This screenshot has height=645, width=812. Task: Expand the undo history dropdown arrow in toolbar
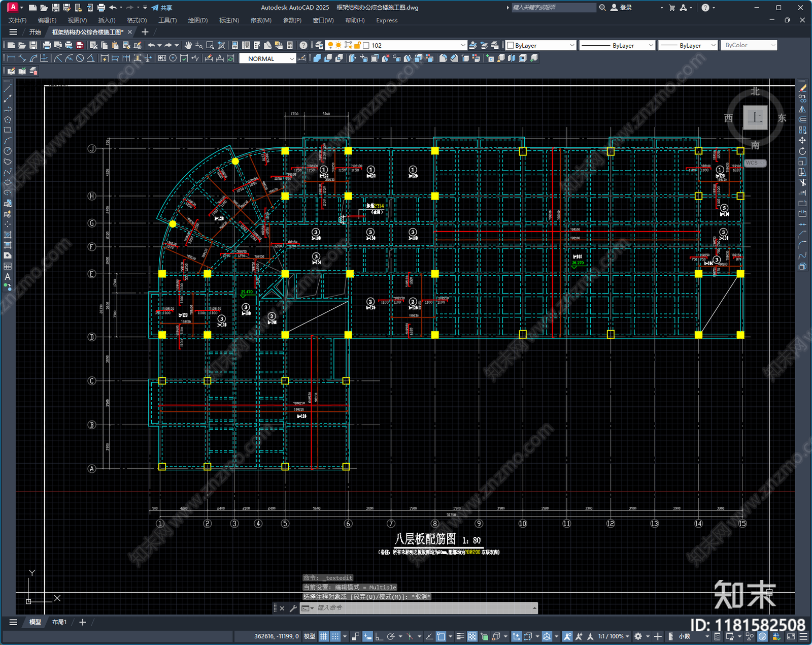(x=160, y=45)
